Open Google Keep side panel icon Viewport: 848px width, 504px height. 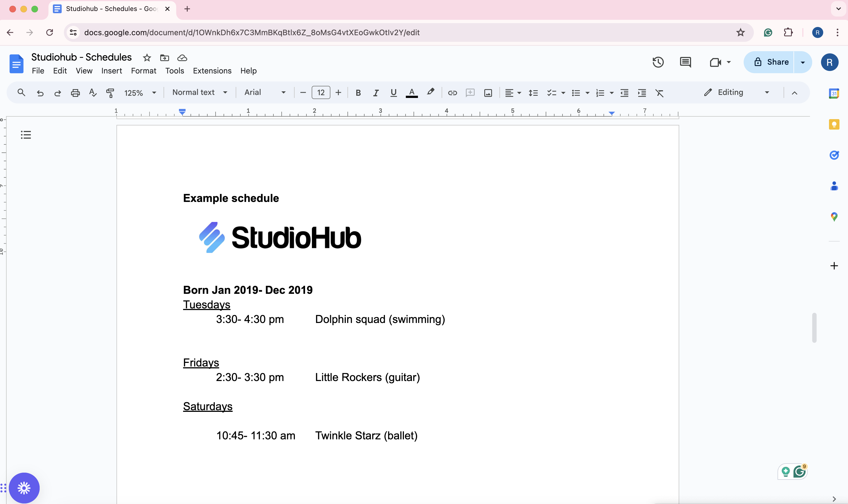(834, 124)
